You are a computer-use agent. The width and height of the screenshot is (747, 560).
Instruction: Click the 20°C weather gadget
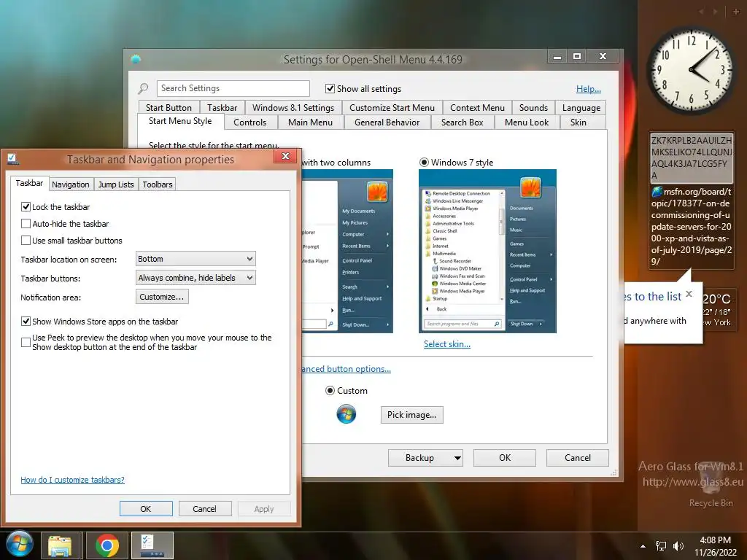pos(719,311)
